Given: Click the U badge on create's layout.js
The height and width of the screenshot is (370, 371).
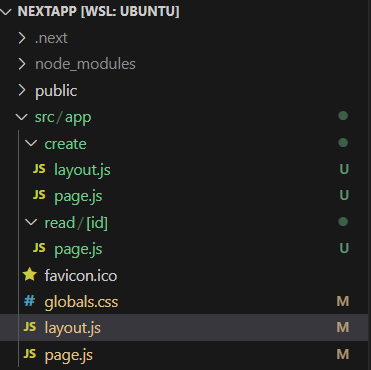Looking at the screenshot, I should [x=344, y=169].
